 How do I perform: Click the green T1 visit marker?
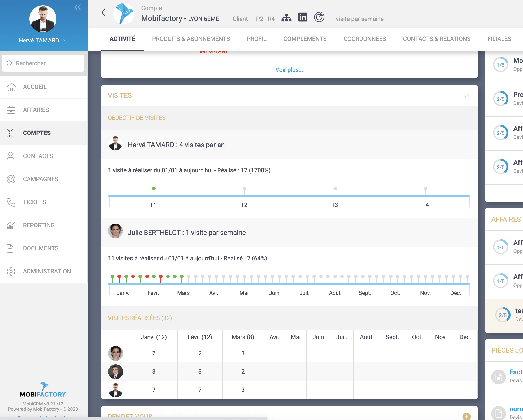click(154, 189)
